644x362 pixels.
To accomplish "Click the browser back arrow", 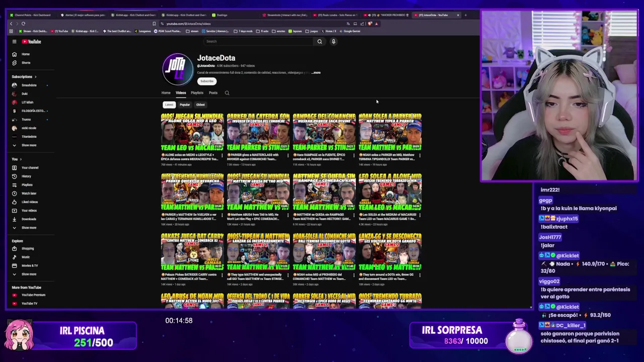I will pyautogui.click(x=11, y=24).
